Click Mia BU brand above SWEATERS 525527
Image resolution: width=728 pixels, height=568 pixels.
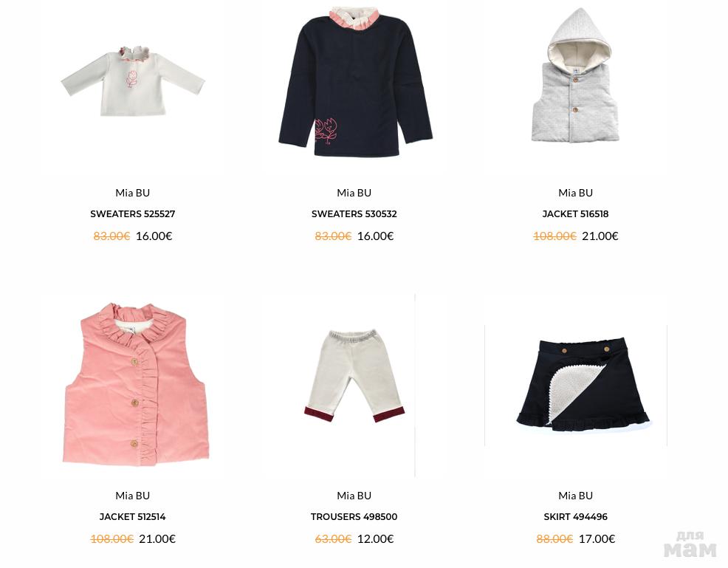tap(133, 193)
